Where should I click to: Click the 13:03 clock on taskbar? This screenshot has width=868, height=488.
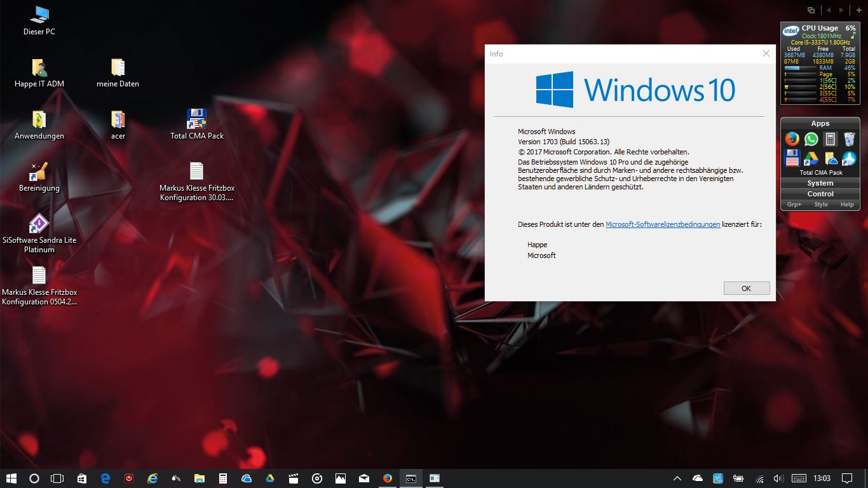tap(822, 478)
